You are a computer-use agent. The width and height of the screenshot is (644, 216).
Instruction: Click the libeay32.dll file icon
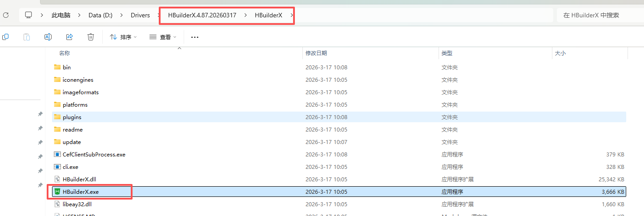click(57, 204)
